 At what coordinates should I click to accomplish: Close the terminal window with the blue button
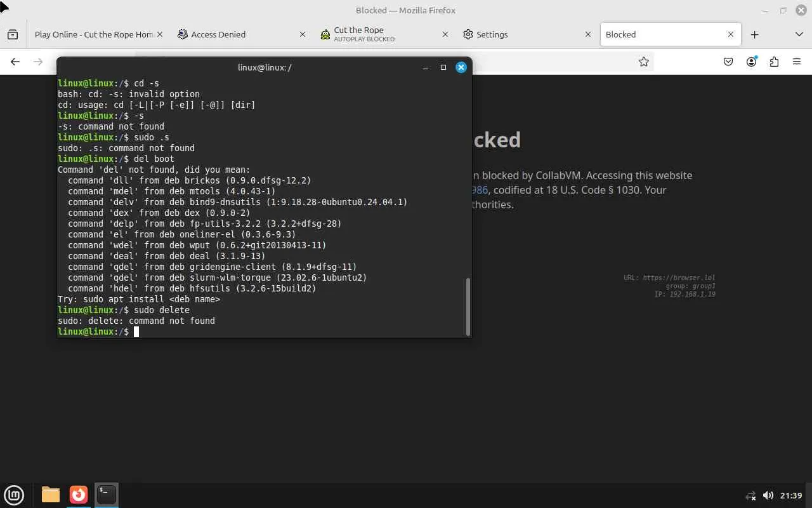click(x=461, y=67)
